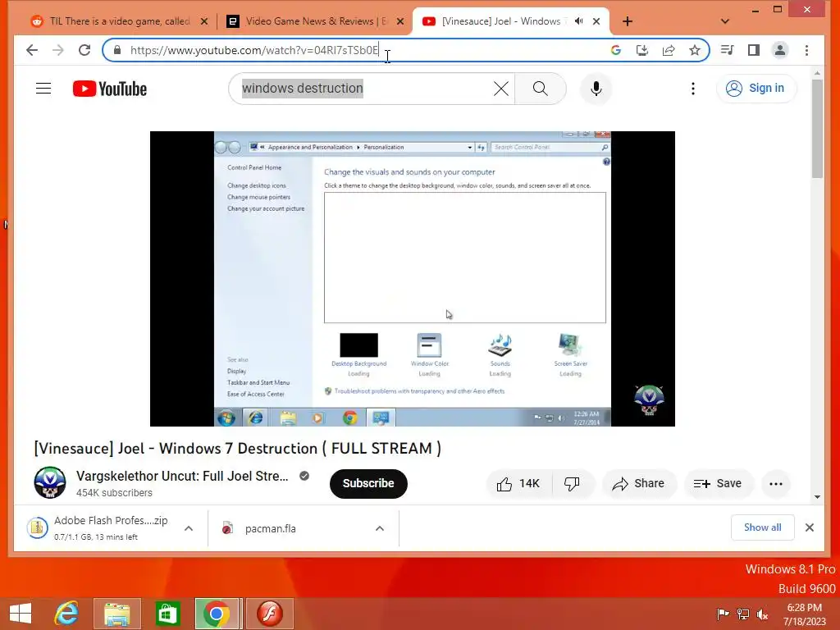This screenshot has height=630, width=840.
Task: Open File Explorer from taskbar
Action: click(116, 614)
